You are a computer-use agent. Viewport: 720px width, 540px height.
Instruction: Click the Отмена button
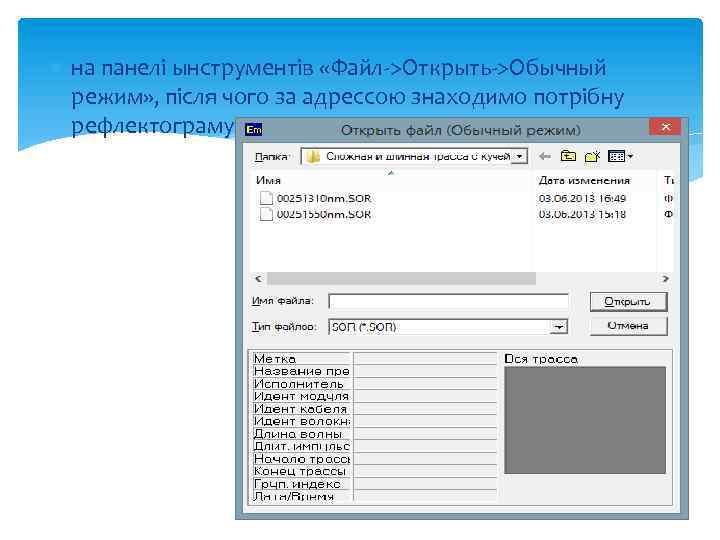point(628,326)
